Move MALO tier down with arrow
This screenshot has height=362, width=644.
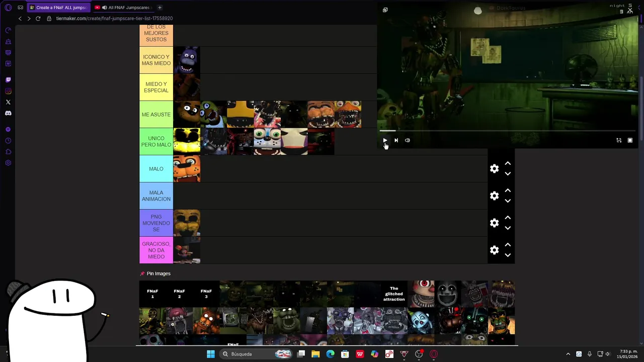click(508, 174)
